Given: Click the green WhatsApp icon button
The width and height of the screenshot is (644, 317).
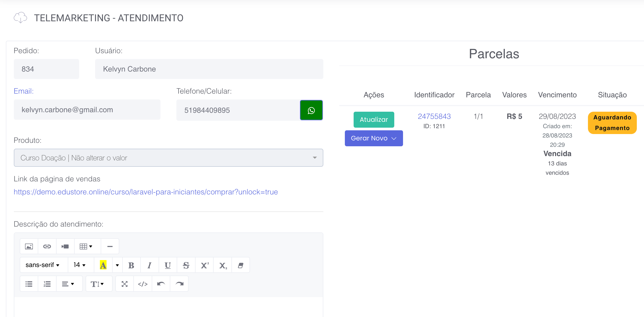Looking at the screenshot, I should point(311,110).
